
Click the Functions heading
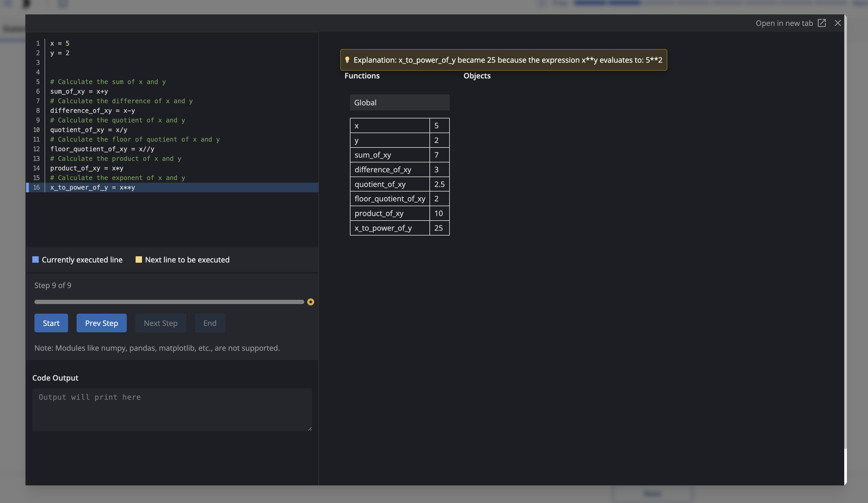362,76
